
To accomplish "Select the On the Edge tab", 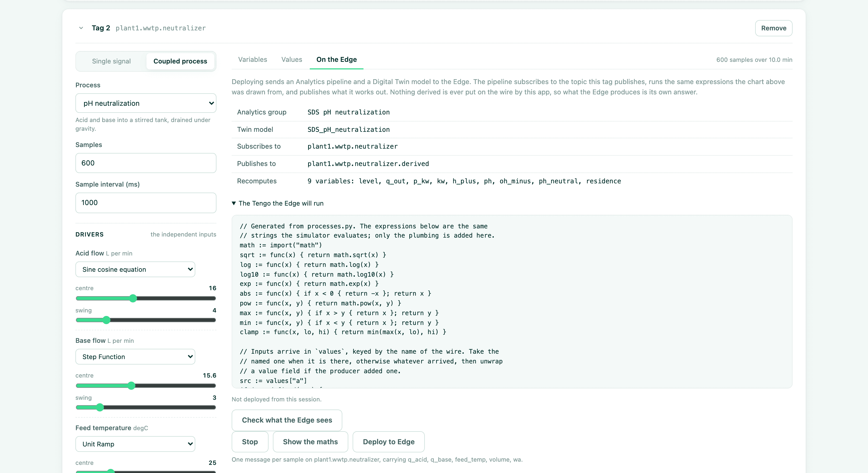I will (336, 60).
